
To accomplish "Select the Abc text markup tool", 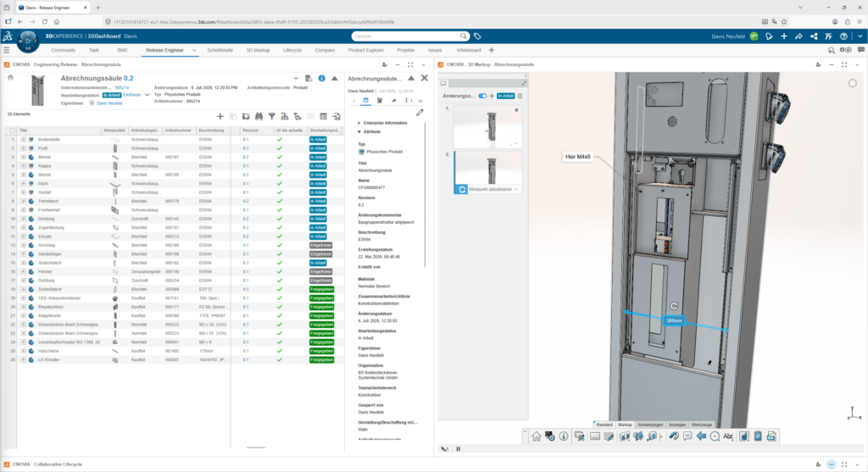I will pyautogui.click(x=728, y=436).
